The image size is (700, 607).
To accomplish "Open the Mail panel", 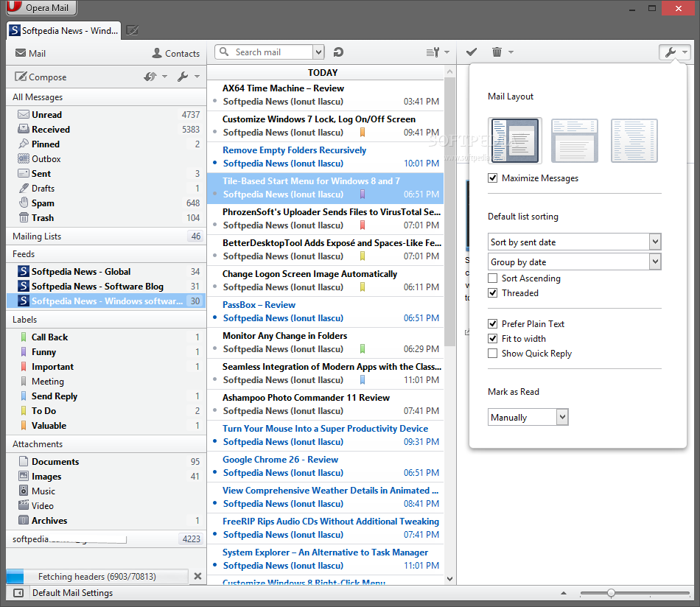I will (30, 53).
